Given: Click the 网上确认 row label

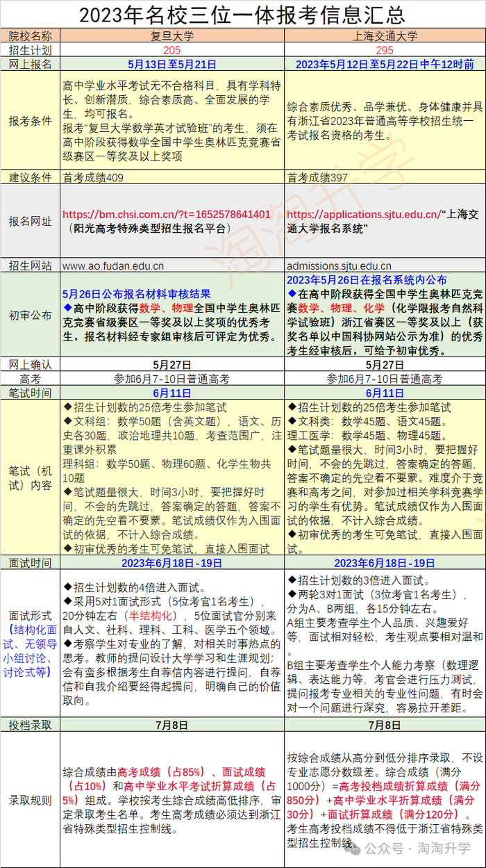Looking at the screenshot, I should coord(30,365).
